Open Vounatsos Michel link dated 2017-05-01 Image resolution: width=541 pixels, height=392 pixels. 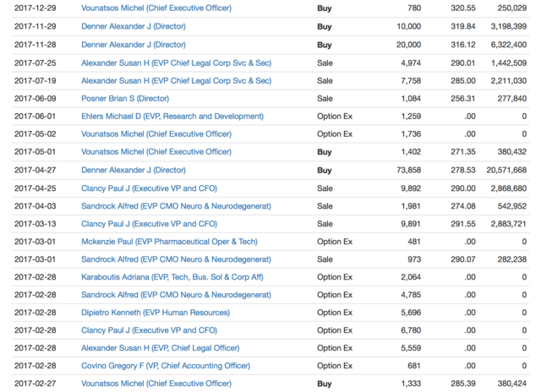[156, 152]
